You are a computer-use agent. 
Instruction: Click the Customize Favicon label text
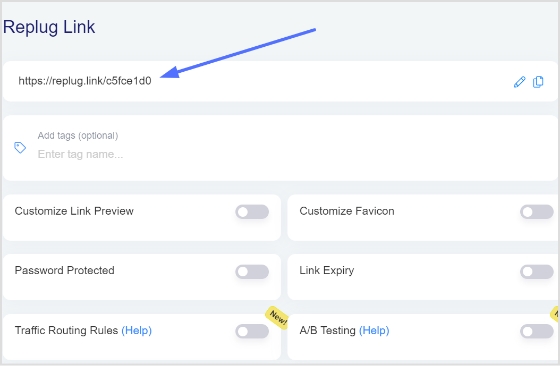(347, 211)
